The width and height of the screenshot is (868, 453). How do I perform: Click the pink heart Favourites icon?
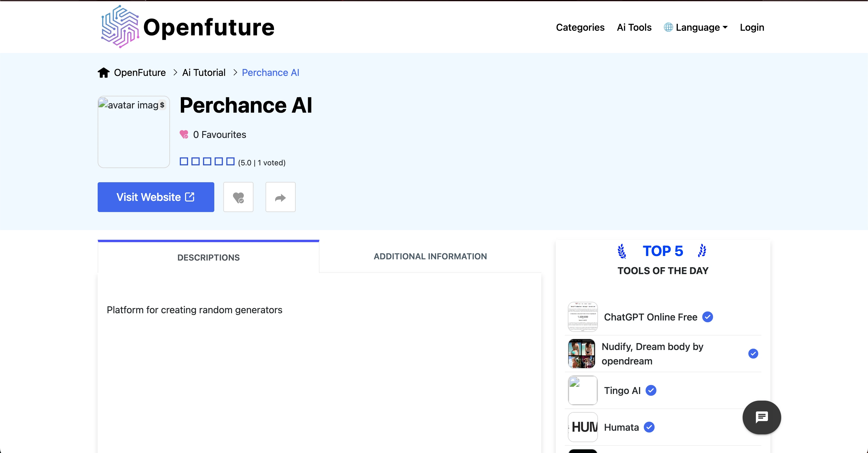pyautogui.click(x=184, y=134)
